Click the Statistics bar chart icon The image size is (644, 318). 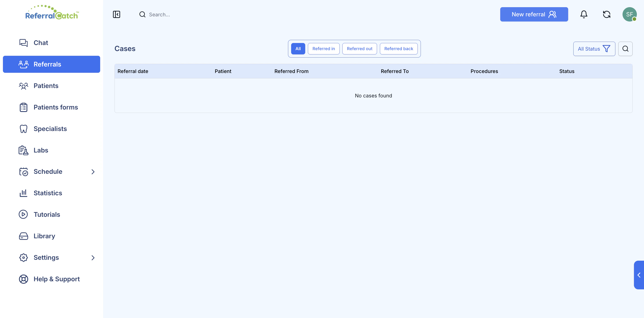23,193
